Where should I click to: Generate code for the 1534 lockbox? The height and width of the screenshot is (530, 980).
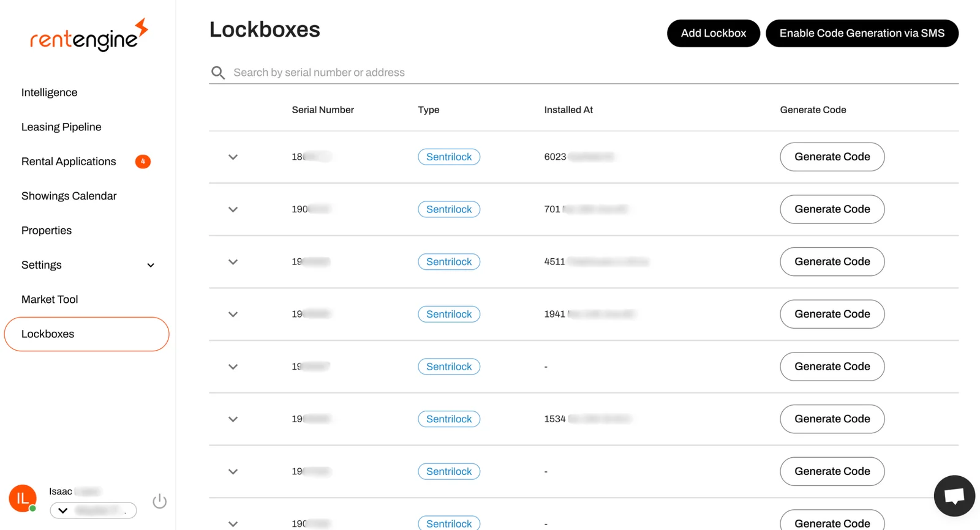[832, 419]
